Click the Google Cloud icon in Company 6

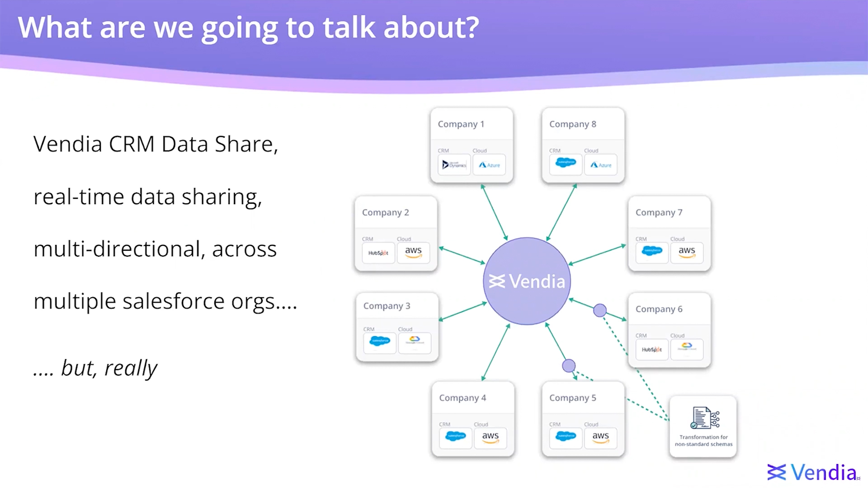[687, 350]
